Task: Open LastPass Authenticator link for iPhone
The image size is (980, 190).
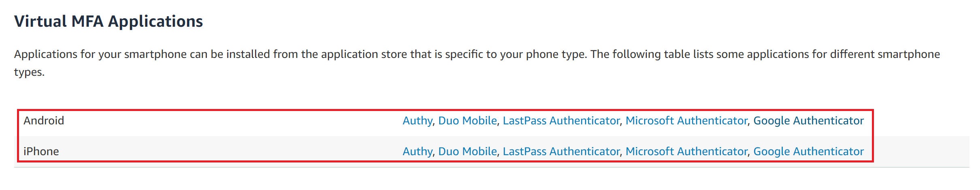Action: click(x=561, y=152)
